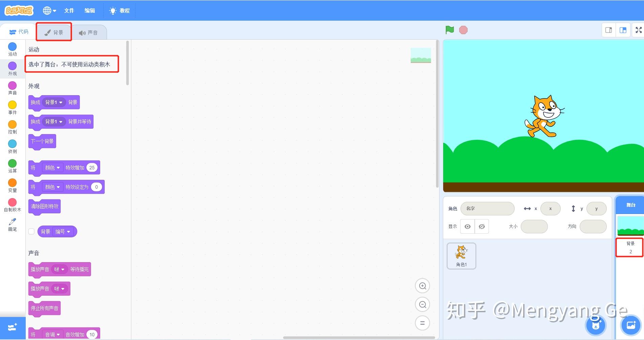Open the language globe menu

point(49,10)
